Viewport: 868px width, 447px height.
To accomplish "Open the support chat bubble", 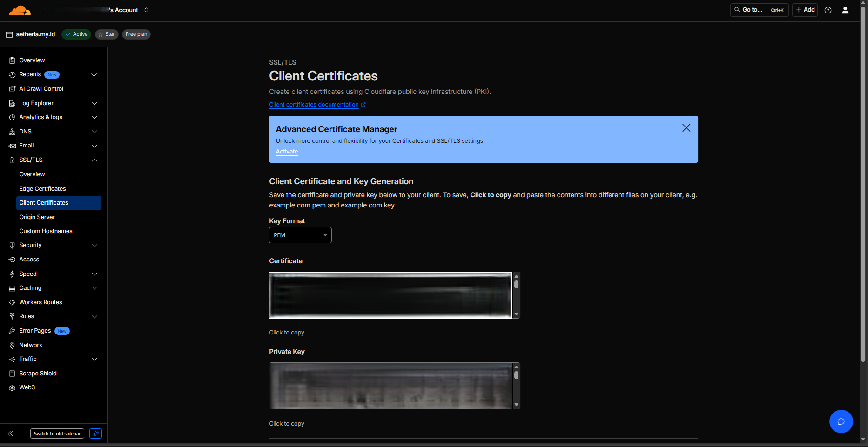I will click(x=841, y=421).
